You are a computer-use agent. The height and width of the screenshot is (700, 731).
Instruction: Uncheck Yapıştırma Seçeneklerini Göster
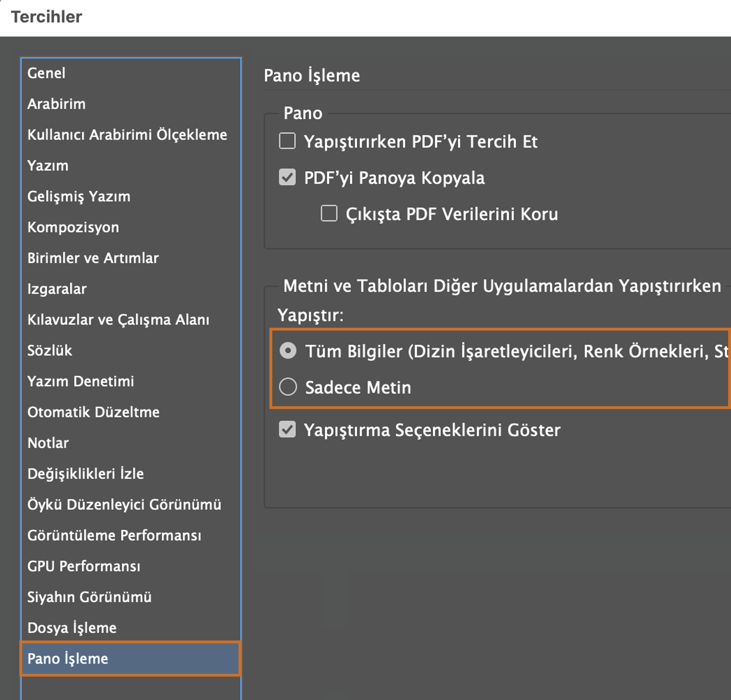287,430
